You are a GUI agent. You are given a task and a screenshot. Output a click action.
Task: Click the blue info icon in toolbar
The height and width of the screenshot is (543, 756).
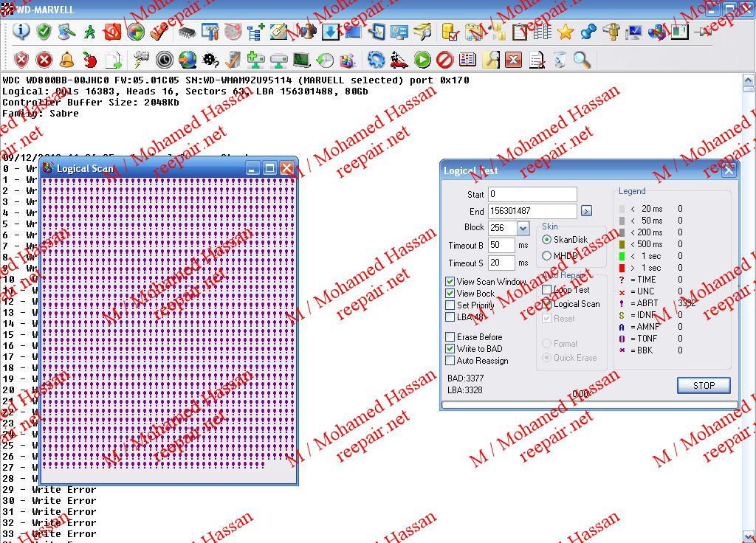point(21,31)
